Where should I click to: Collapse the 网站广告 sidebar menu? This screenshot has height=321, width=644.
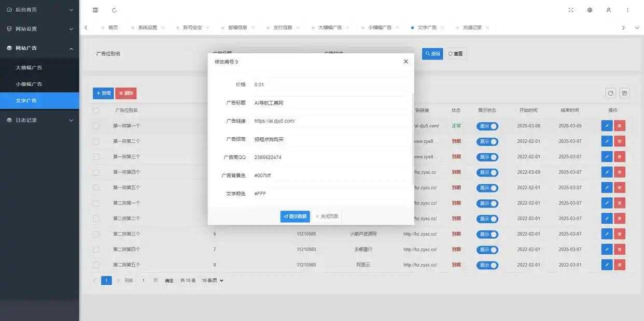click(x=39, y=48)
